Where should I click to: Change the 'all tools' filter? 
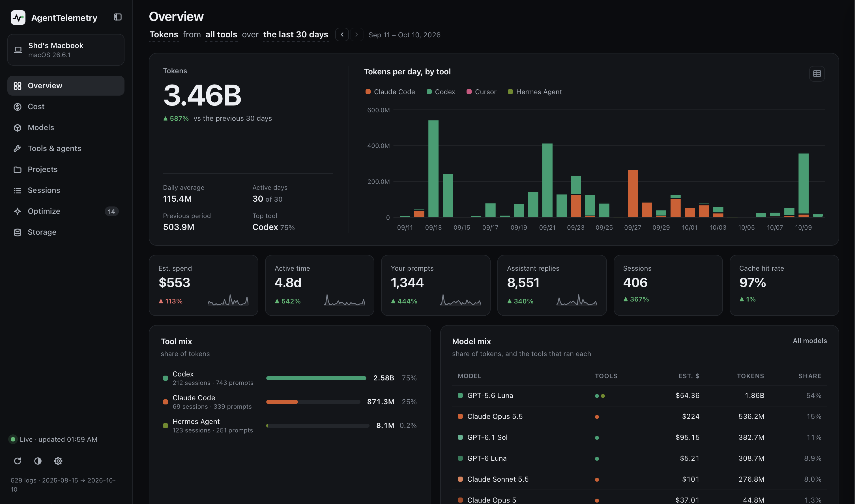[221, 35]
